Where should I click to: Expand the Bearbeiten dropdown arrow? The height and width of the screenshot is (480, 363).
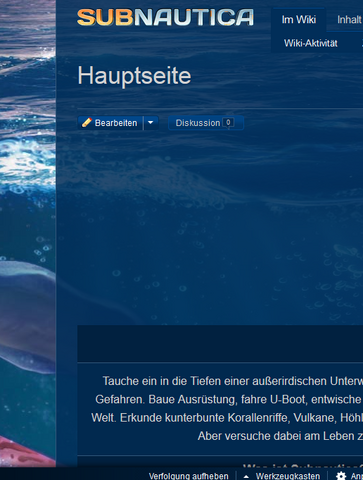point(151,123)
